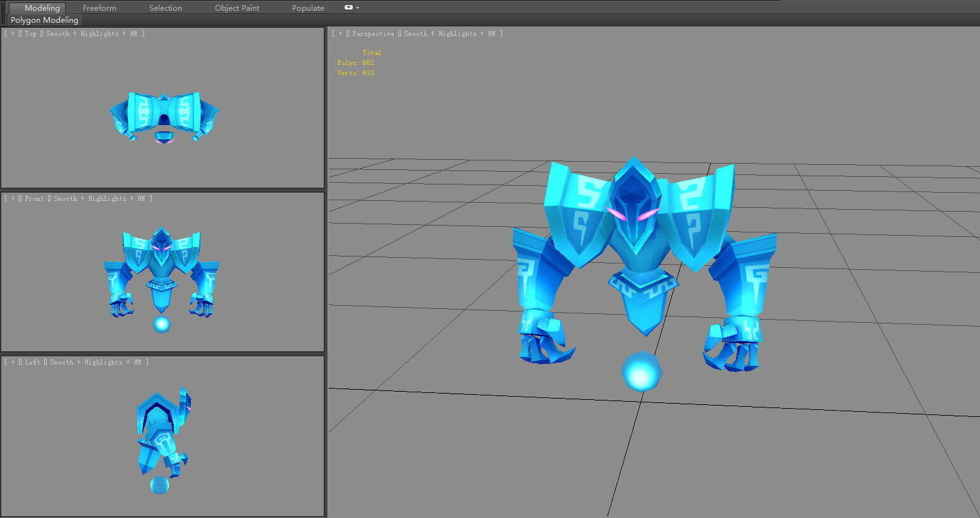Open the Top viewport shading label menu
Viewport: 980px width, 518px height.
tap(92, 33)
